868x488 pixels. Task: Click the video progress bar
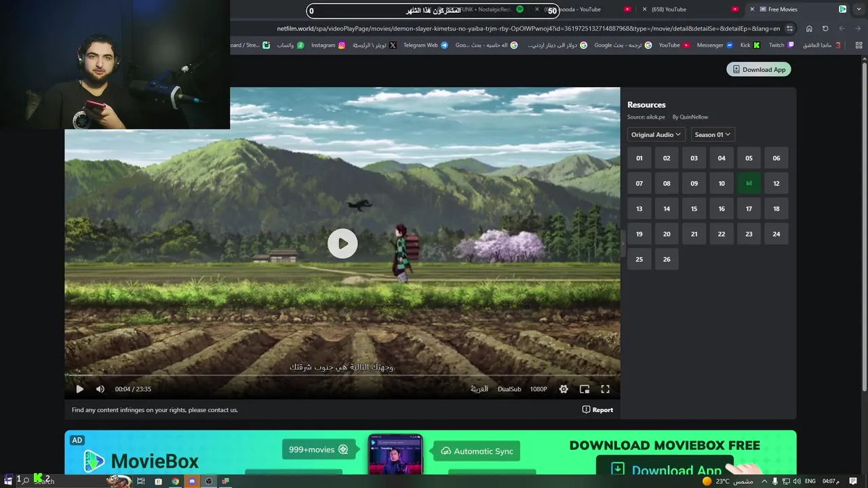(x=342, y=375)
